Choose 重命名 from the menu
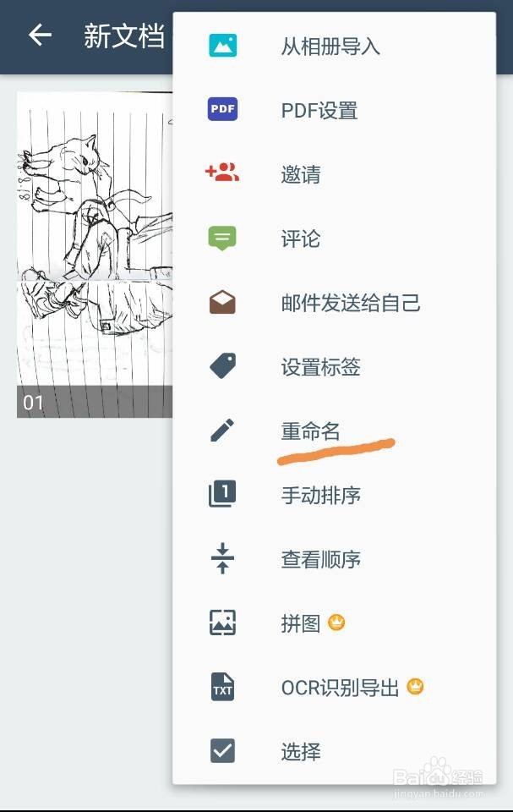 click(310, 431)
